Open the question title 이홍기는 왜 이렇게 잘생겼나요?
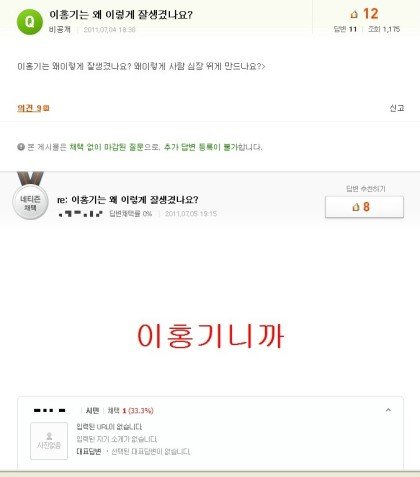 pos(121,15)
